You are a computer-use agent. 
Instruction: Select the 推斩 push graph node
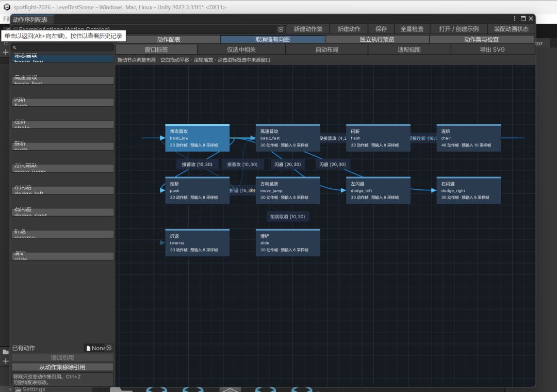point(197,190)
